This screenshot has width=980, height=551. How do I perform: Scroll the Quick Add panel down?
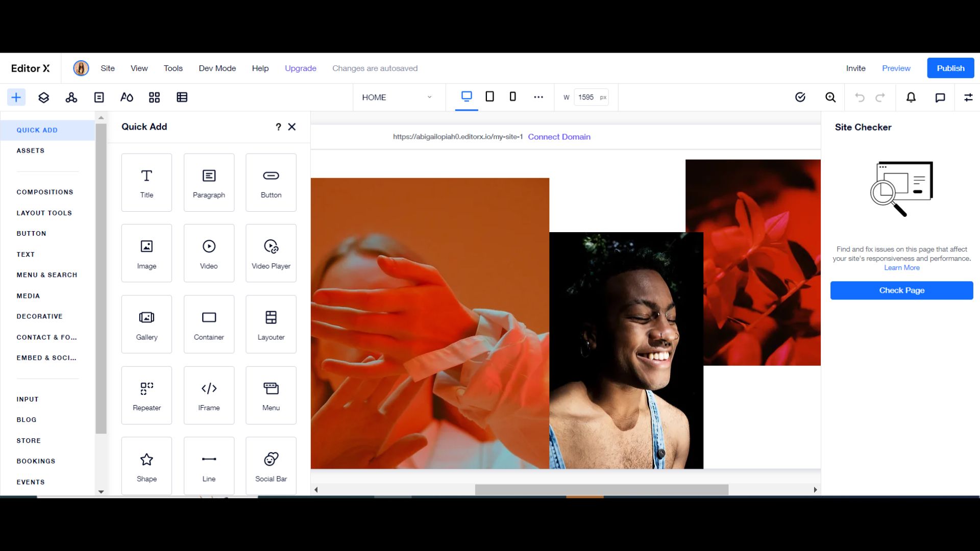click(100, 491)
